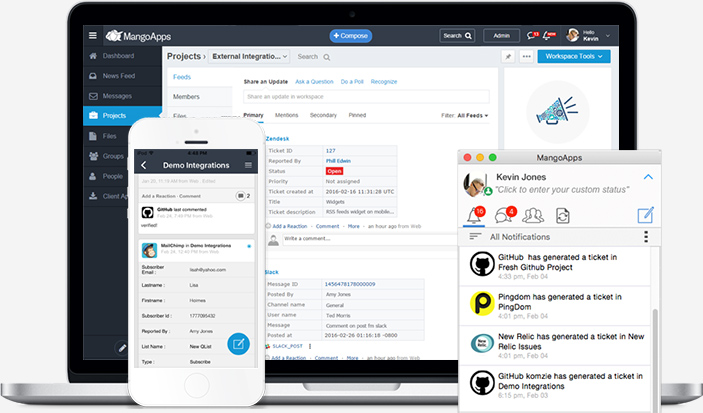Click the People sidebar icon

(x=93, y=176)
